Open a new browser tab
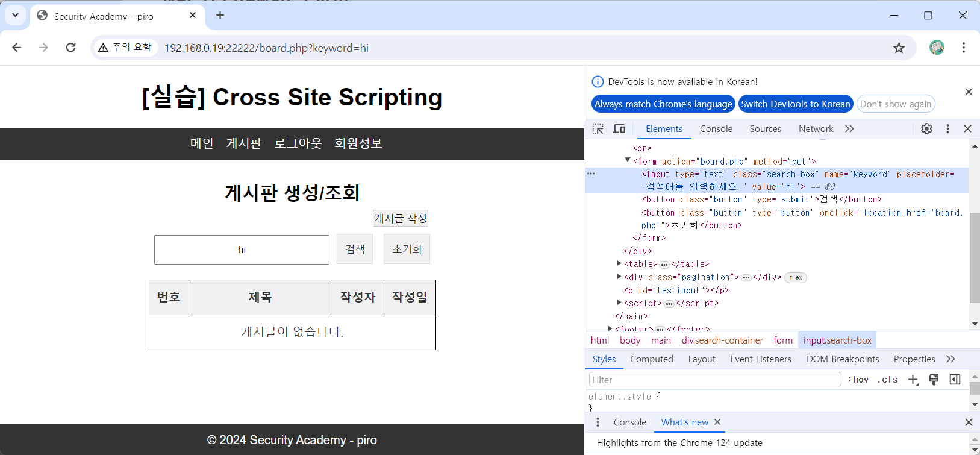This screenshot has height=455, width=980. [220, 16]
